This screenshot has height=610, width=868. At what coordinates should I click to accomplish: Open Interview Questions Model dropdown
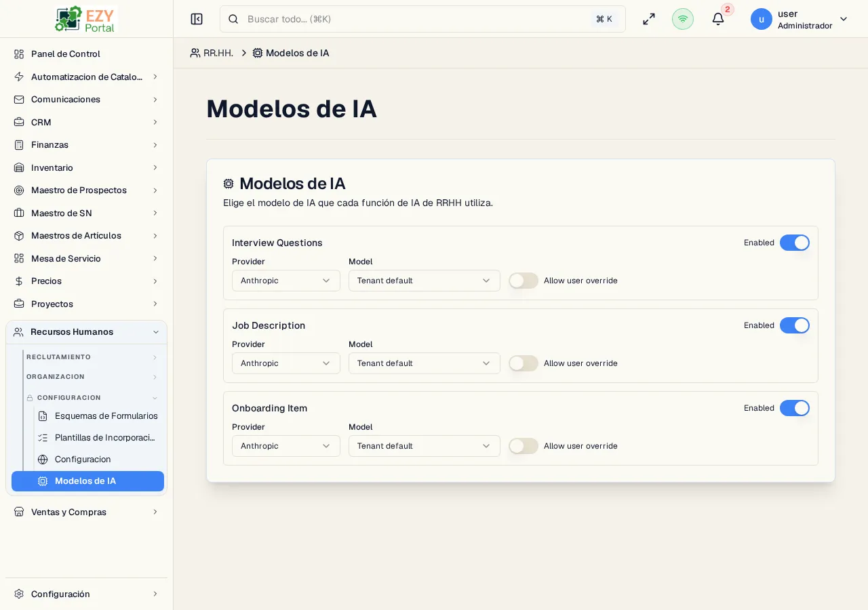coord(425,281)
